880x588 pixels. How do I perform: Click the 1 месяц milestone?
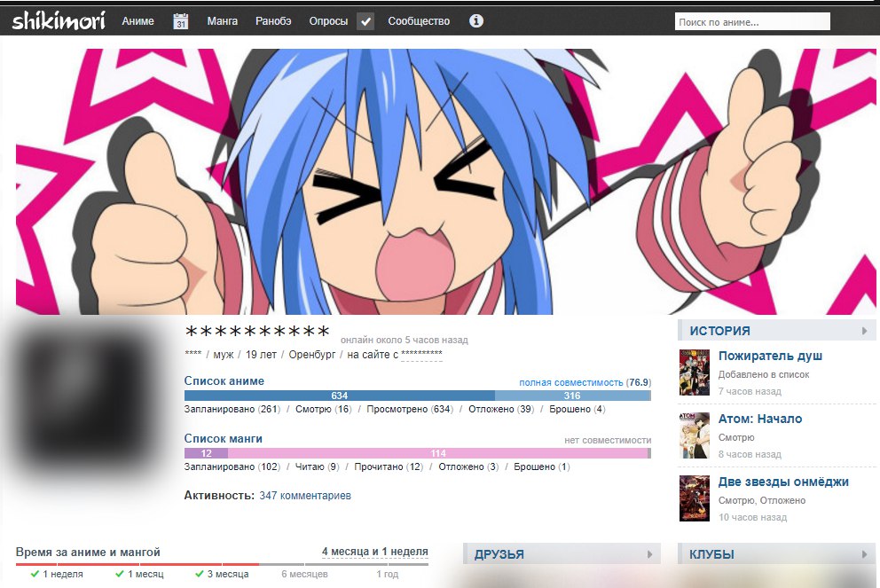point(139,574)
